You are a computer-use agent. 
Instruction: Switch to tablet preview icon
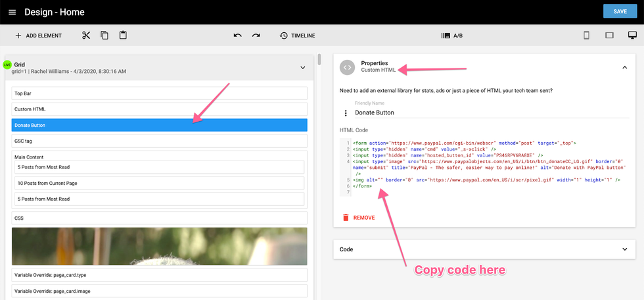click(609, 36)
